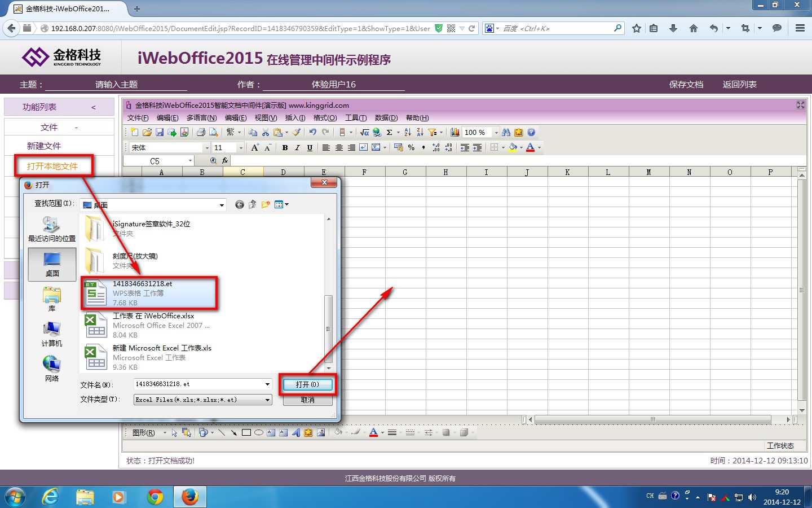Click the square root formula icon

[x=364, y=132]
